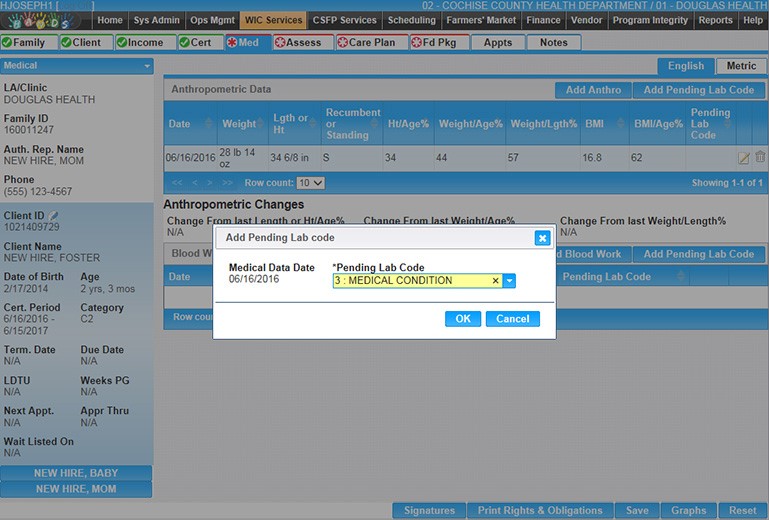
Task: Sort anthropometric table by Weight column arrows
Action: [262, 124]
